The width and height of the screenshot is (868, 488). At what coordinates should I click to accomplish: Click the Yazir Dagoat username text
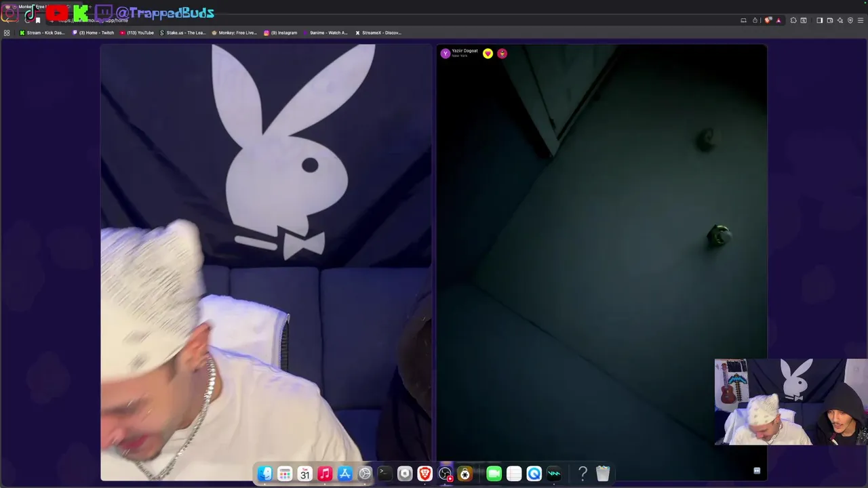point(465,51)
